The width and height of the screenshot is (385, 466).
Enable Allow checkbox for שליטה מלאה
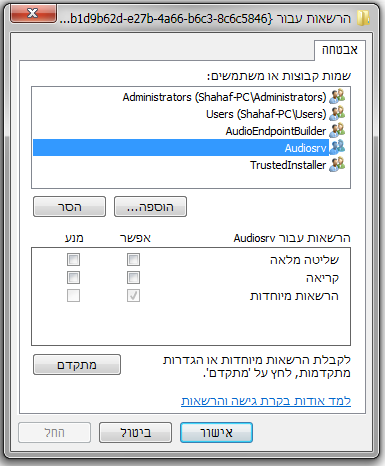[133, 259]
